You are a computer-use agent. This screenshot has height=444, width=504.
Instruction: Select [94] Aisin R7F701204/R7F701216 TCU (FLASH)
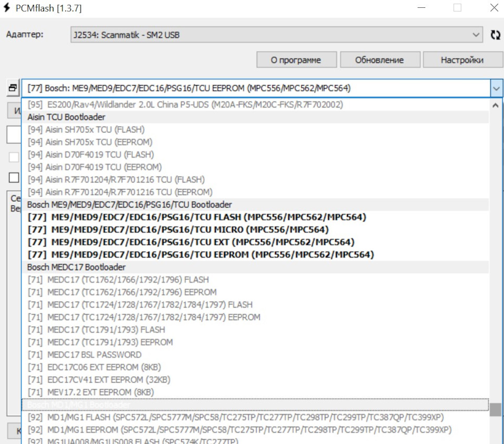coord(255,180)
